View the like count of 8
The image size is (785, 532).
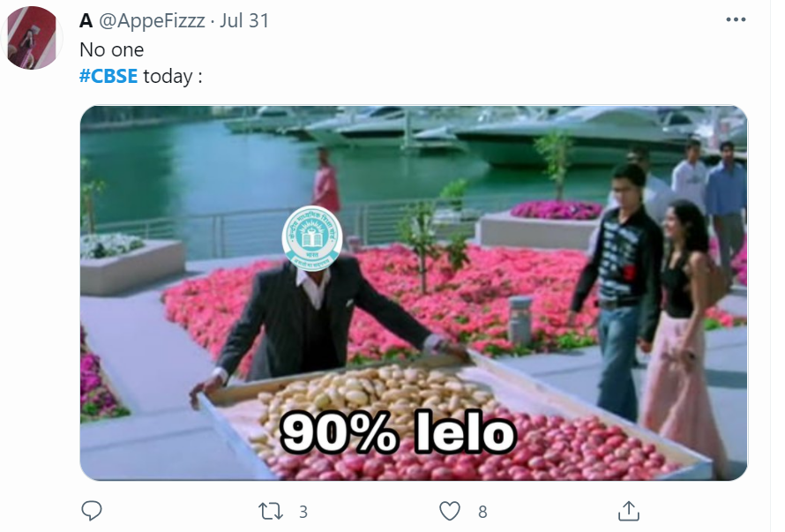pos(482,512)
